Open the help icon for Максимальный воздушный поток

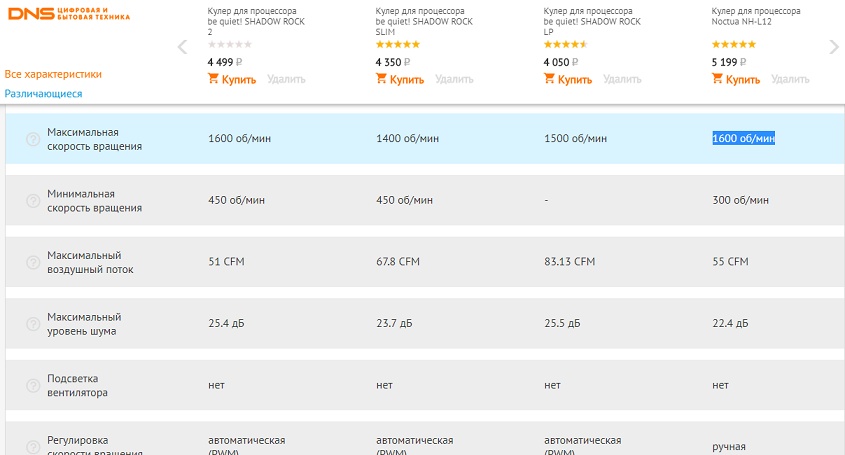click(x=32, y=262)
